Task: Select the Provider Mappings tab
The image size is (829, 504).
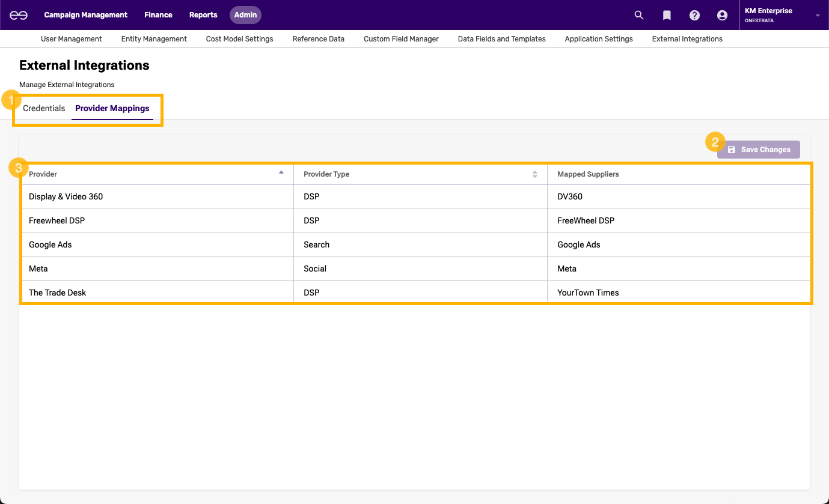Action: [112, 109]
